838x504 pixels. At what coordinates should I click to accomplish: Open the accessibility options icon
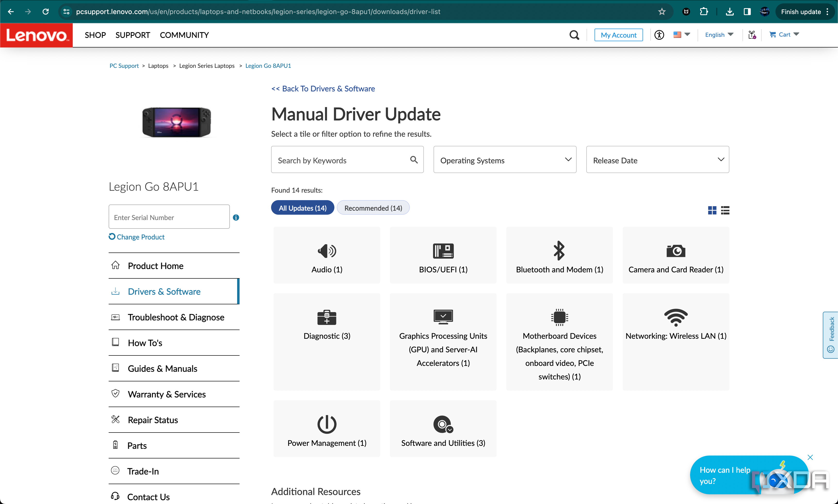659,35
